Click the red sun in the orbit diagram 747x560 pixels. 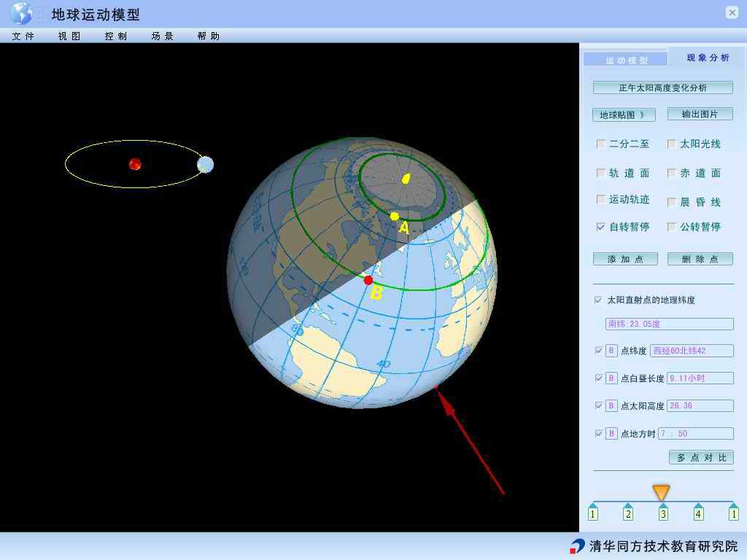(x=135, y=164)
